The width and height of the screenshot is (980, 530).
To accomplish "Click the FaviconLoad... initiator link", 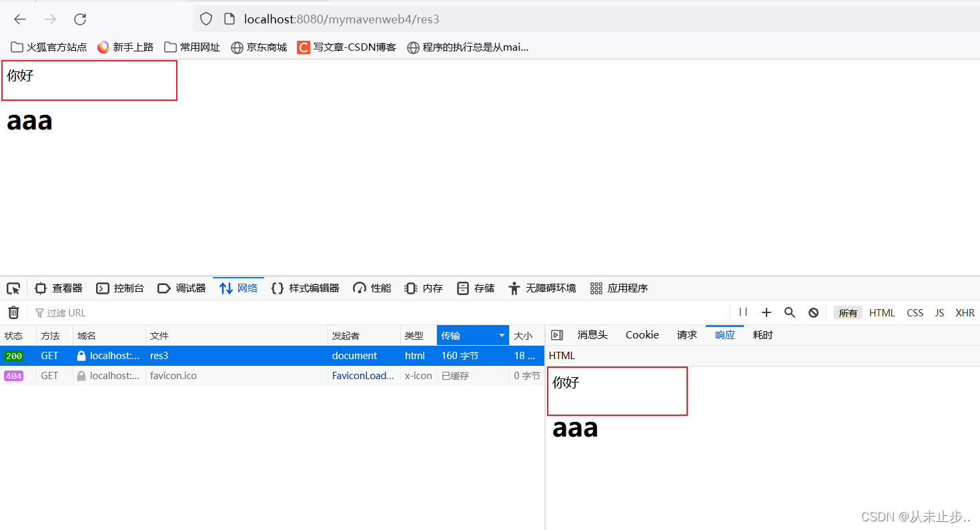I will pos(363,376).
